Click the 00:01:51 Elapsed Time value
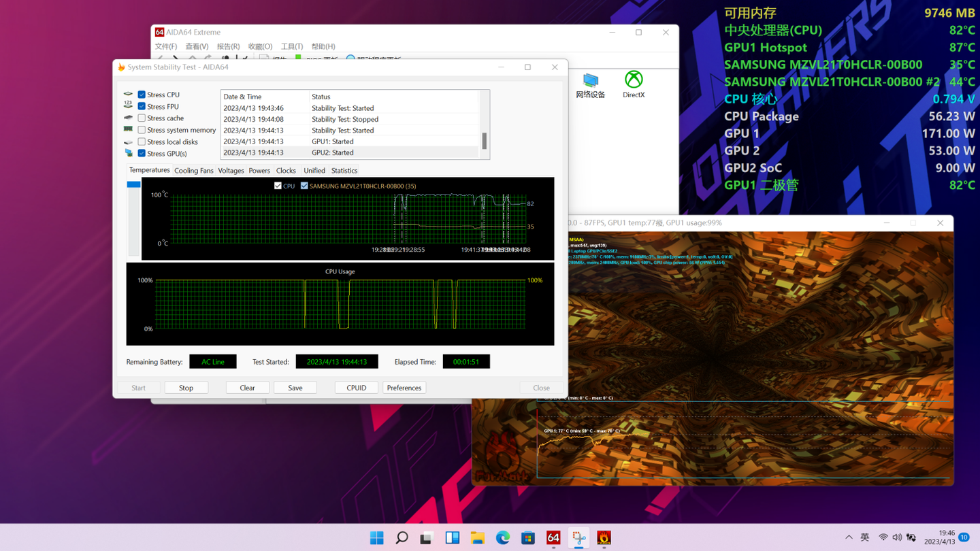 point(466,362)
